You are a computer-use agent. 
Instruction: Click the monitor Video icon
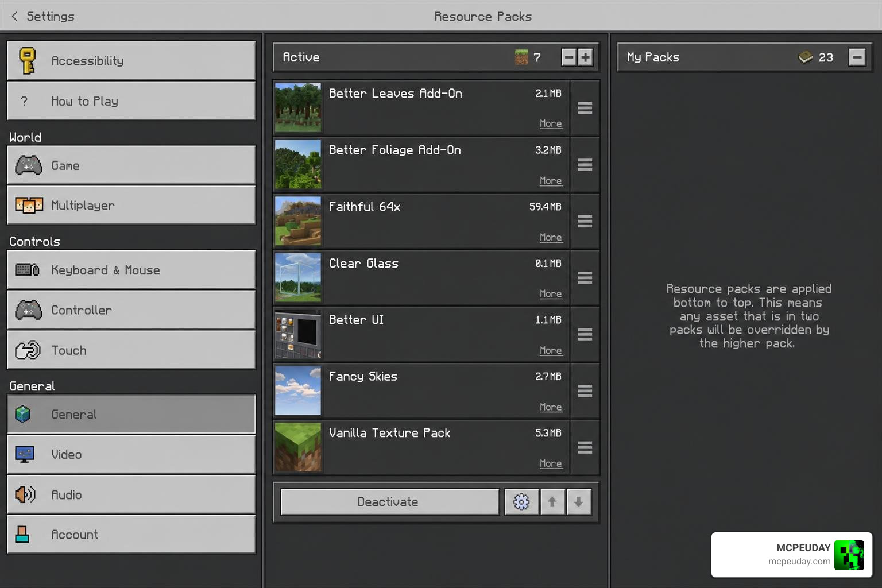coord(25,454)
